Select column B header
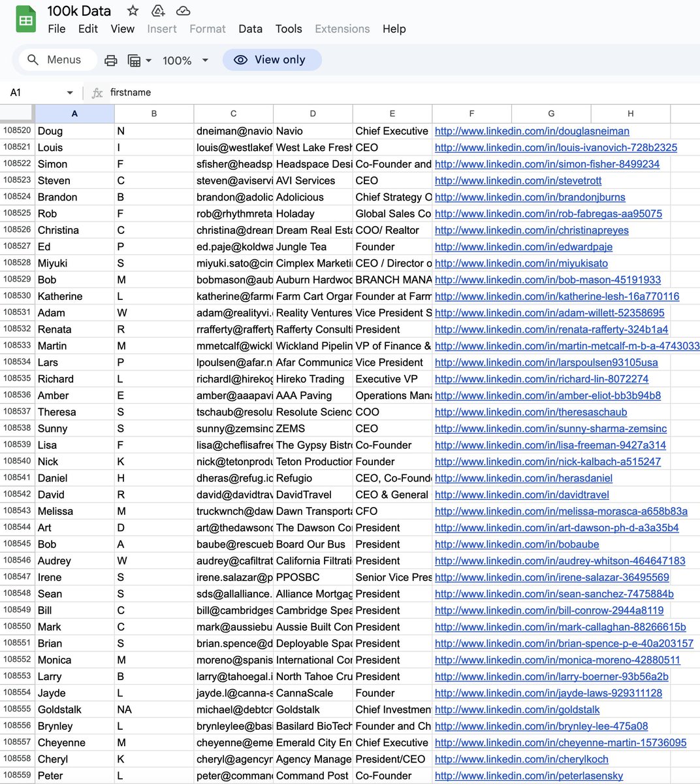This screenshot has width=700, height=784. [154, 114]
